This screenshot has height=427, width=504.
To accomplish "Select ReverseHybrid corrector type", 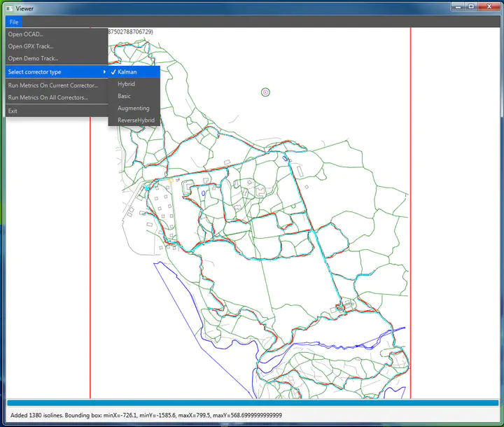I will tap(136, 120).
